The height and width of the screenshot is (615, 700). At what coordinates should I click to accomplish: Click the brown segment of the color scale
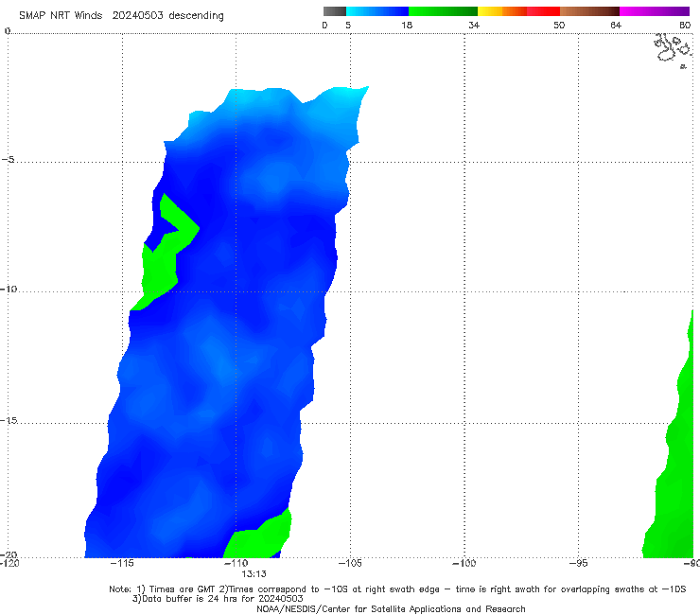pos(589,11)
